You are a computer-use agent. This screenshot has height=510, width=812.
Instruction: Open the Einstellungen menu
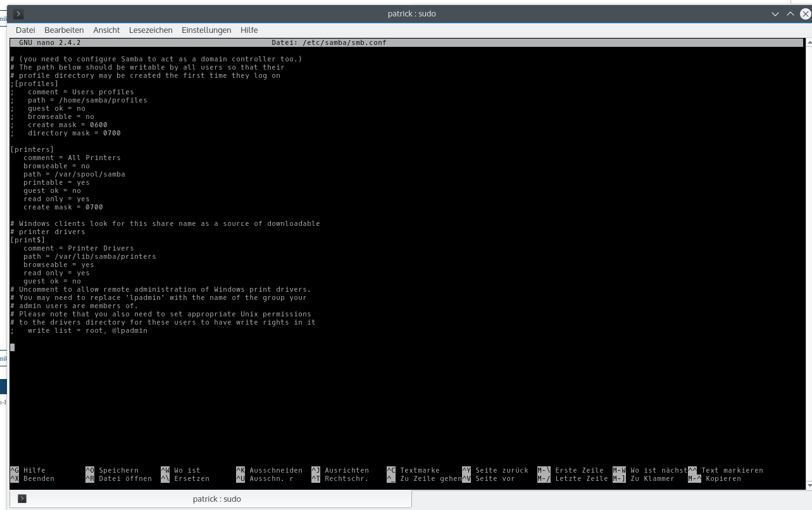tap(206, 30)
